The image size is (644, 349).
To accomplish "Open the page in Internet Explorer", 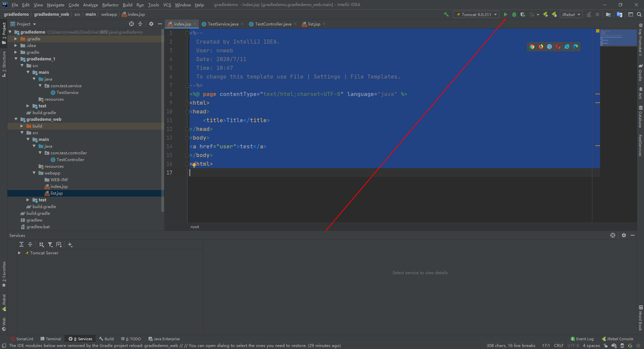I will 567,47.
